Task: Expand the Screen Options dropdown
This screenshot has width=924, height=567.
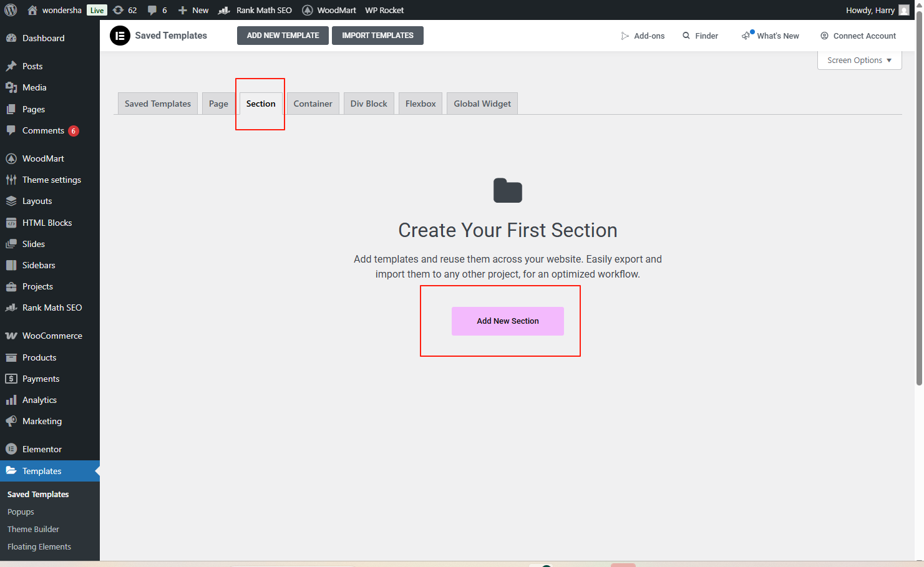Action: tap(859, 61)
